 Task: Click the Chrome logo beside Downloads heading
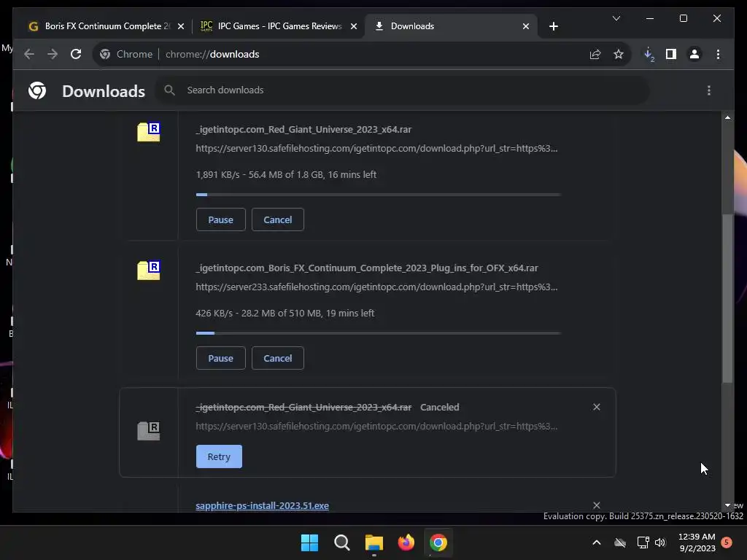point(37,90)
